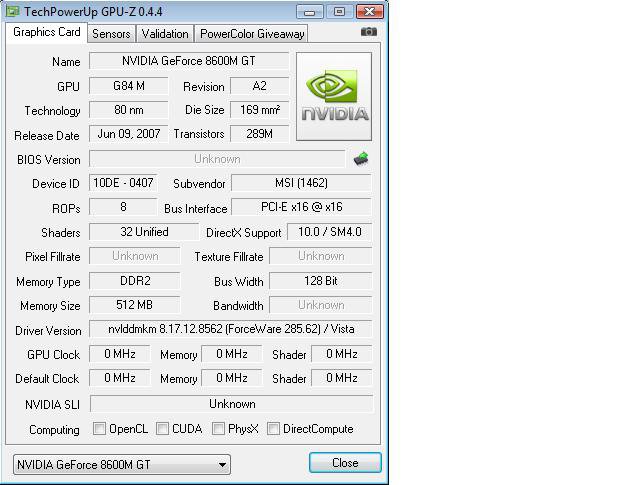Click the Shaders value 32 Unified
The height and width of the screenshot is (485, 640).
tap(144, 232)
